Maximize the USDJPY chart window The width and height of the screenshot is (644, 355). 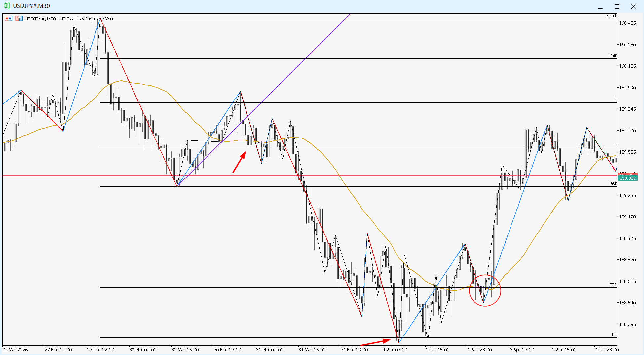coord(617,7)
